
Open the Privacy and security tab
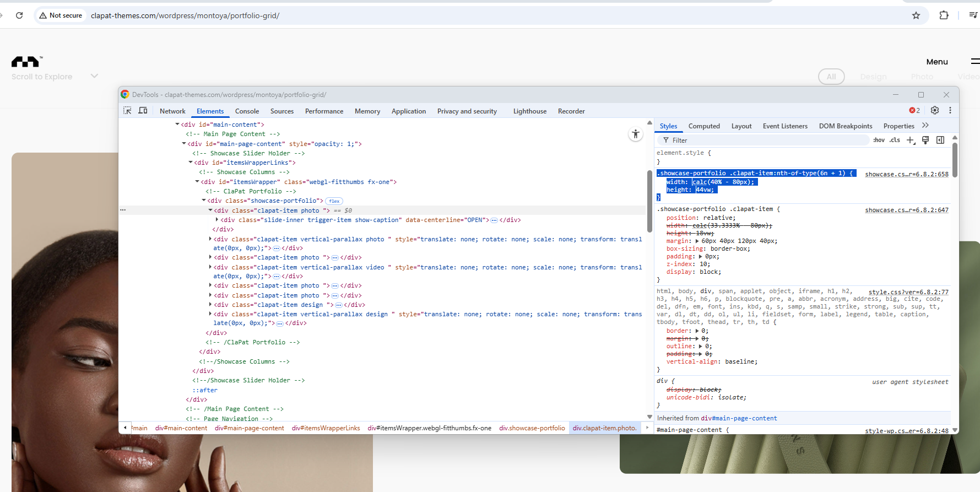point(467,111)
